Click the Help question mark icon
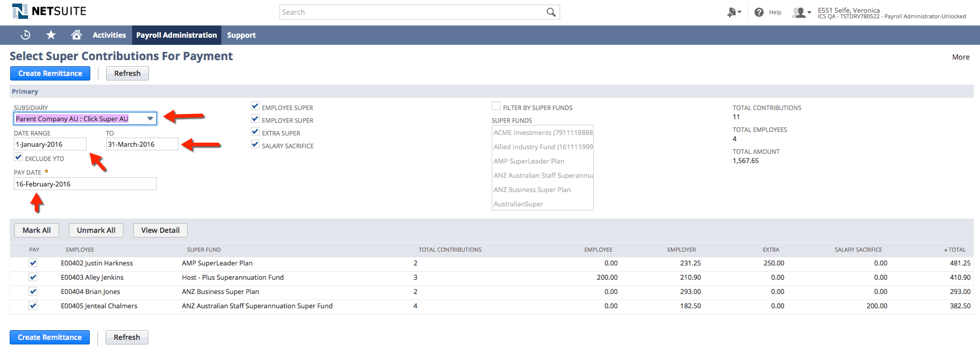980x347 pixels. click(759, 12)
